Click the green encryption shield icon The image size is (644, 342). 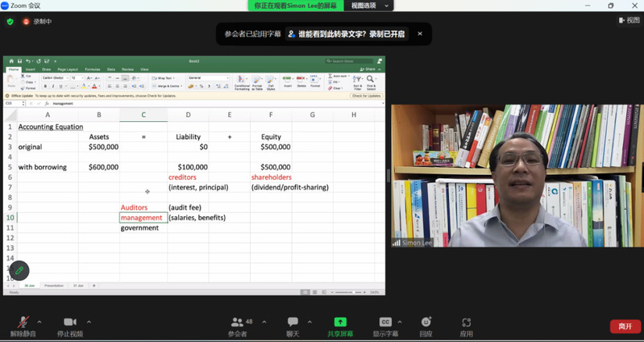[x=10, y=21]
